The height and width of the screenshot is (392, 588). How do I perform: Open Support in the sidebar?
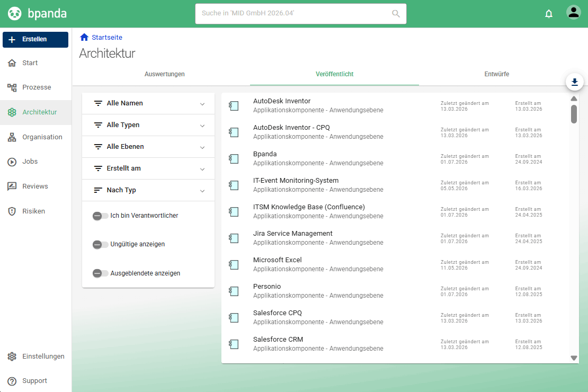[36, 381]
